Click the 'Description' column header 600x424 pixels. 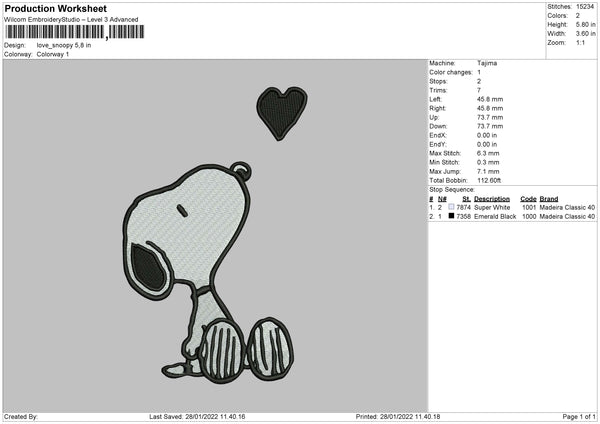pyautogui.click(x=492, y=199)
